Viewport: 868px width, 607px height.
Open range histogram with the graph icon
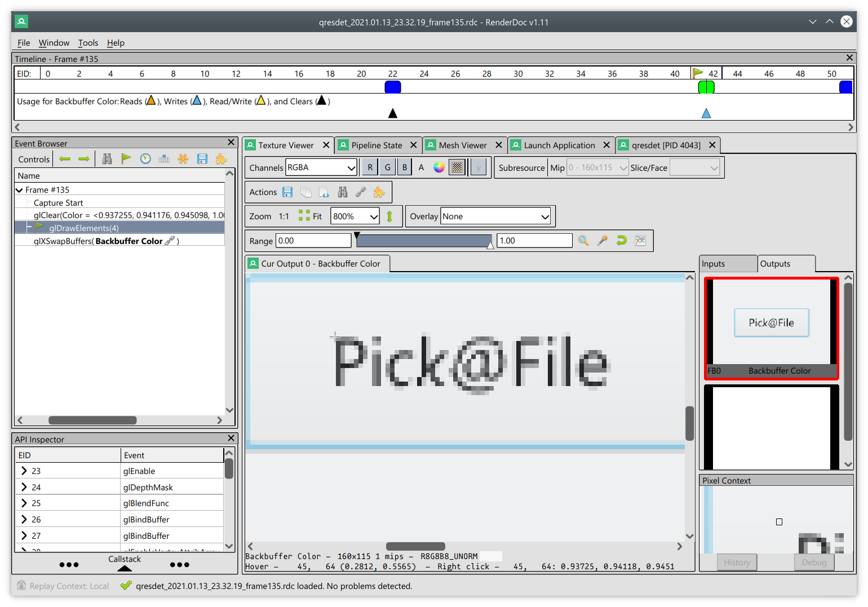click(640, 241)
